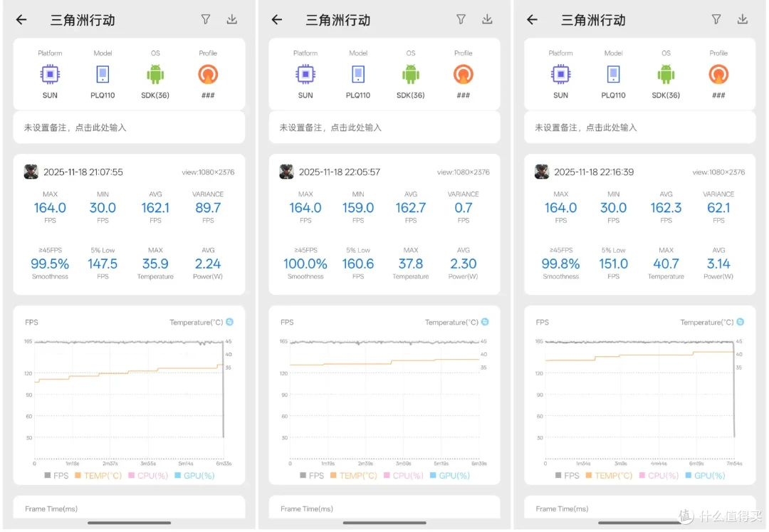This screenshot has width=769, height=532.
Task: Tap note input field in left panel
Action: coord(129,127)
